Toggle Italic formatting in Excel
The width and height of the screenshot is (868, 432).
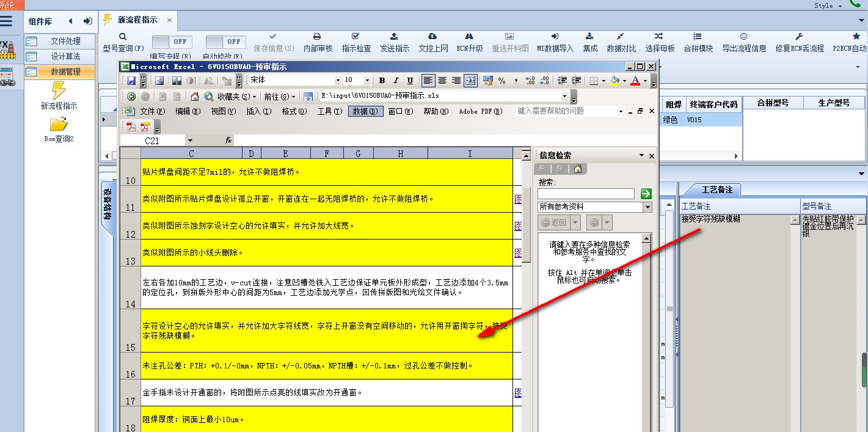pos(396,80)
